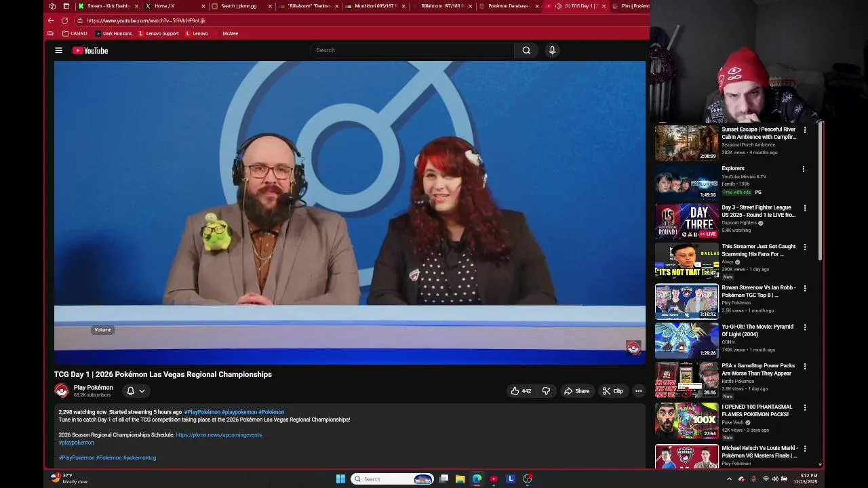Open This Streamer Just Got Caught Scamming title
The image size is (868, 488).
(x=759, y=250)
